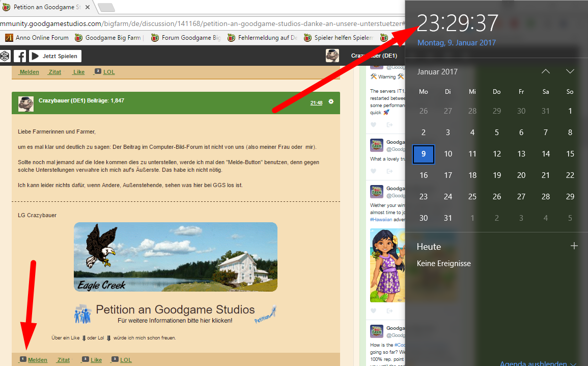Click Like link in lower post footer
Image resolution: width=588 pixels, height=366 pixels.
coord(96,360)
